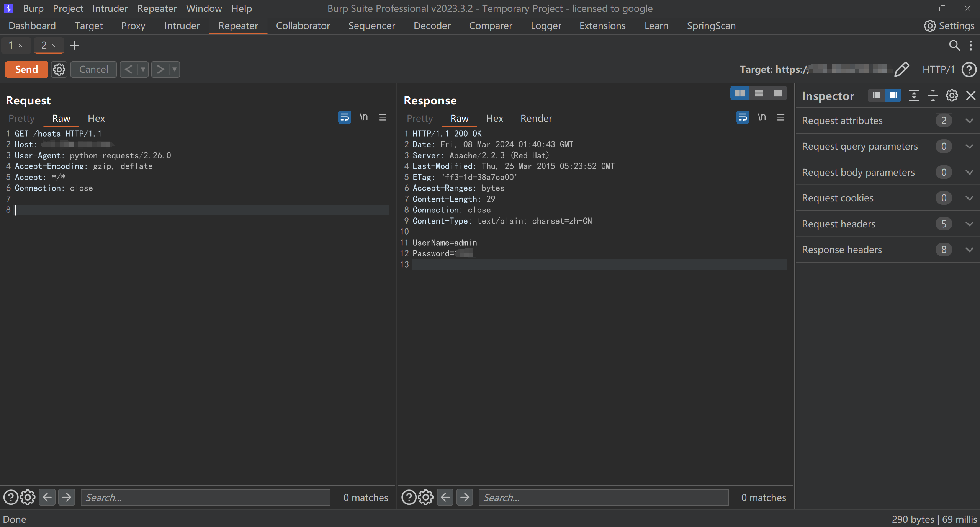This screenshot has width=980, height=527.
Task: Edit target with the pencil icon
Action: 901,69
